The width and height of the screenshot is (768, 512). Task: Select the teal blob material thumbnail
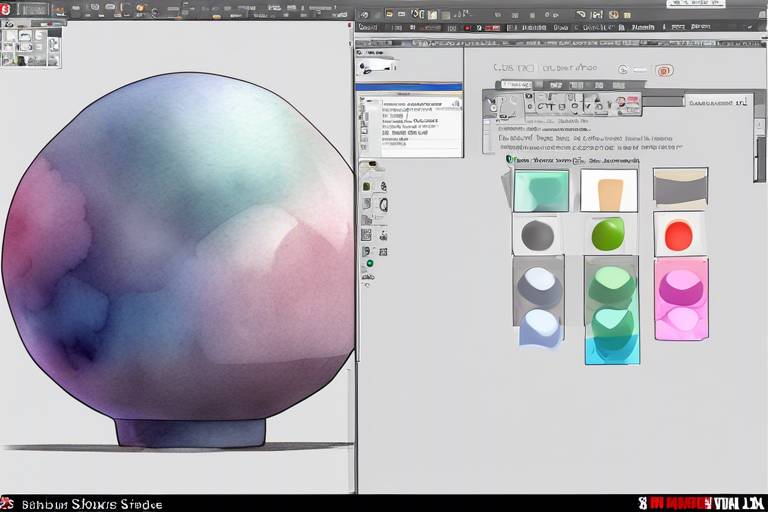point(541,191)
